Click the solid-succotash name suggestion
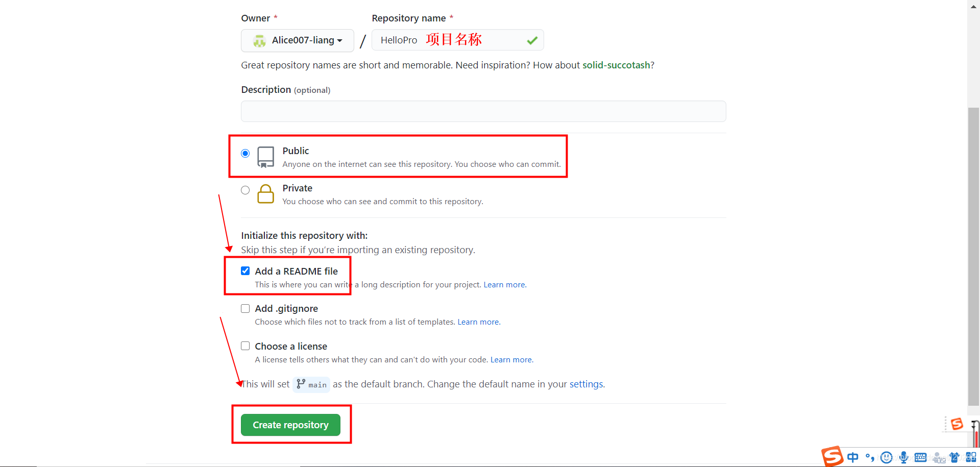Screen dimensions: 980x467 pyautogui.click(x=616, y=65)
